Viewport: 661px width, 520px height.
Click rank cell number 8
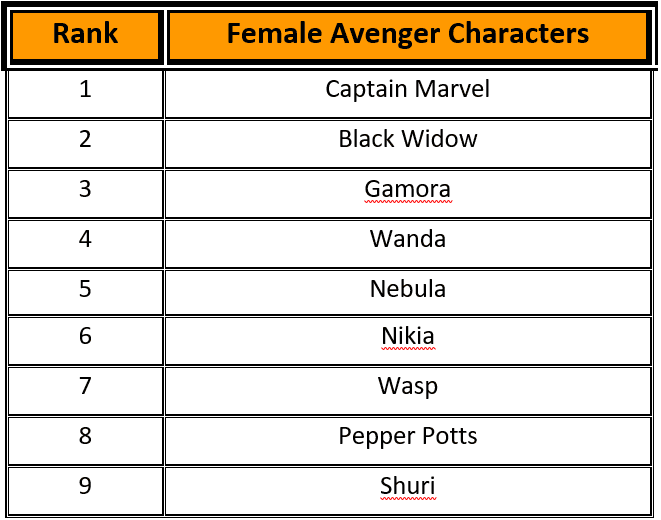(x=86, y=441)
